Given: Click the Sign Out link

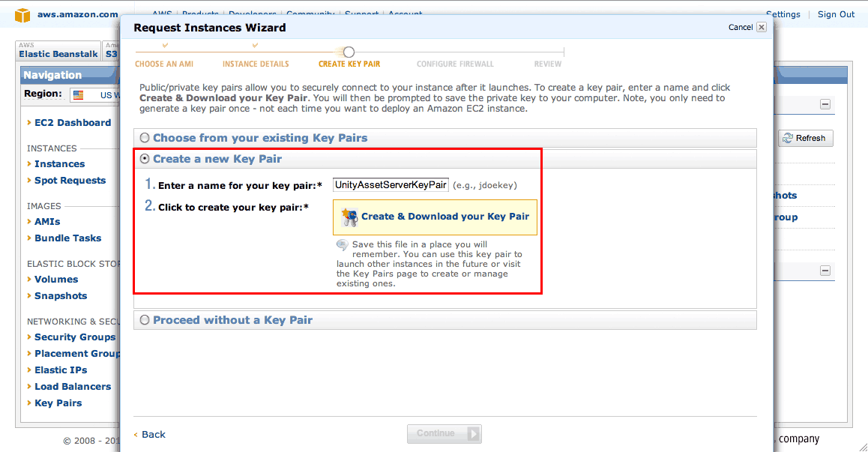Looking at the screenshot, I should [836, 14].
